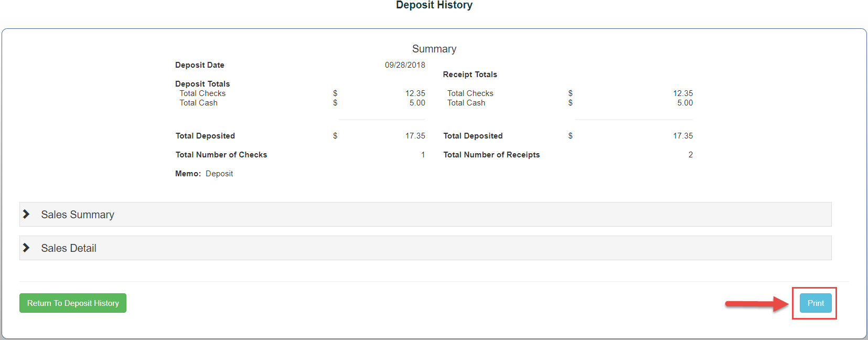Screen dimensions: 868x340
Task: Select Total Checks under Receipt Totals
Action: 470,93
